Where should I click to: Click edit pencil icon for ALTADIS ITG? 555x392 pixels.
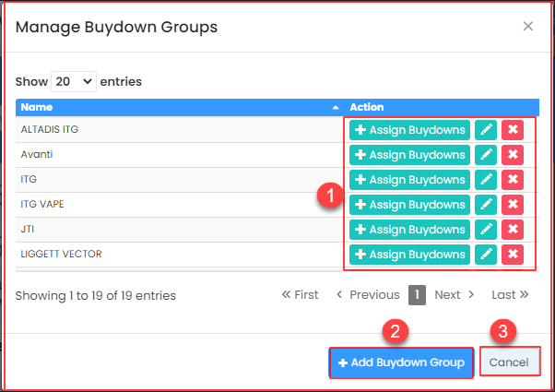pos(486,130)
